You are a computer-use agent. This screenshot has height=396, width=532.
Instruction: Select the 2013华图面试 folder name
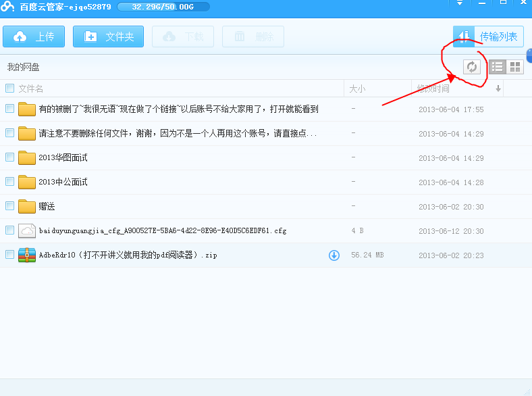click(63, 157)
